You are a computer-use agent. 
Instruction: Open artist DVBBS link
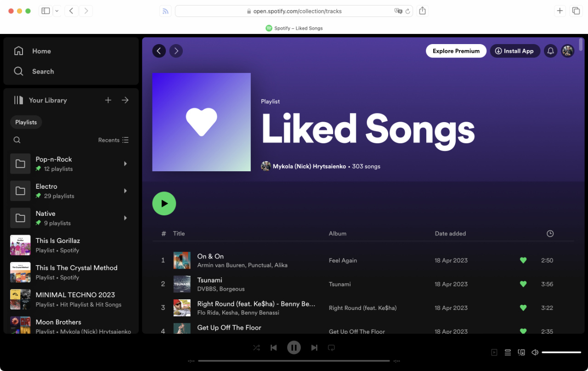pos(207,289)
